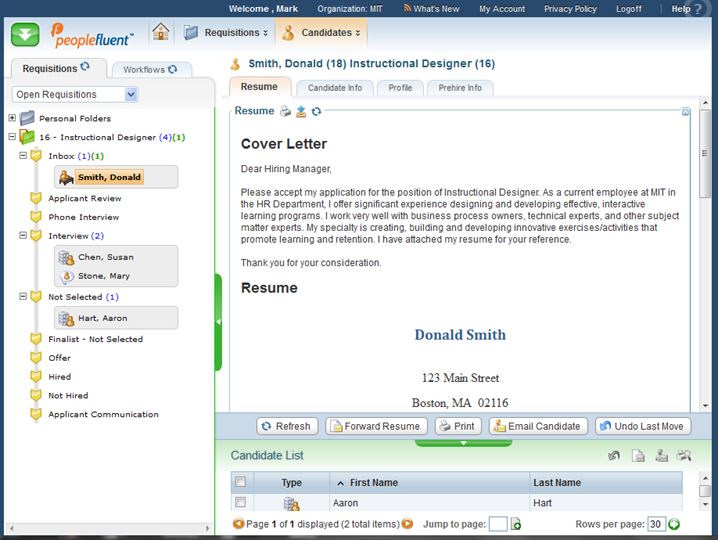
Task: Click the Home icon in navigation bar
Action: pyautogui.click(x=160, y=32)
